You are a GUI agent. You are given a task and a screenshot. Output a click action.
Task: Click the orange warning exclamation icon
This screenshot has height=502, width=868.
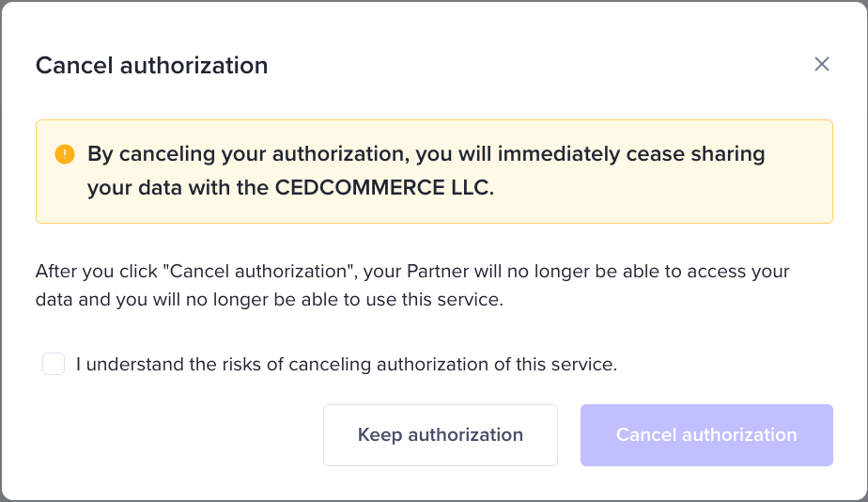point(65,154)
